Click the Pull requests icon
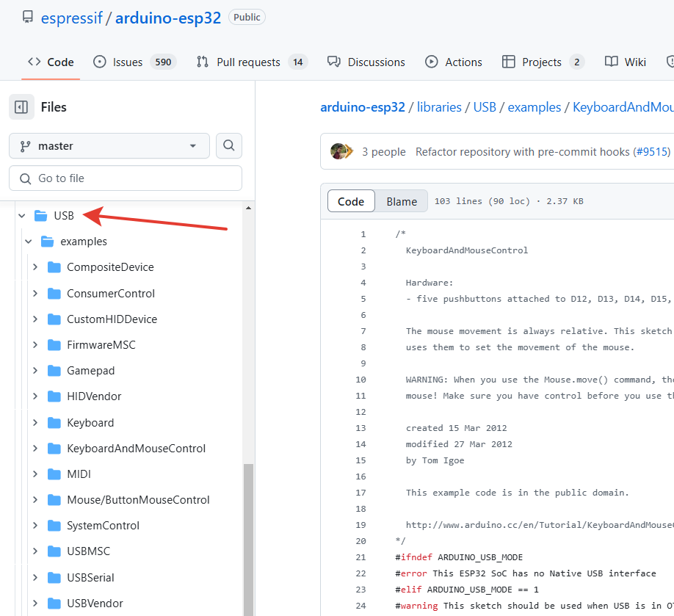 point(203,62)
